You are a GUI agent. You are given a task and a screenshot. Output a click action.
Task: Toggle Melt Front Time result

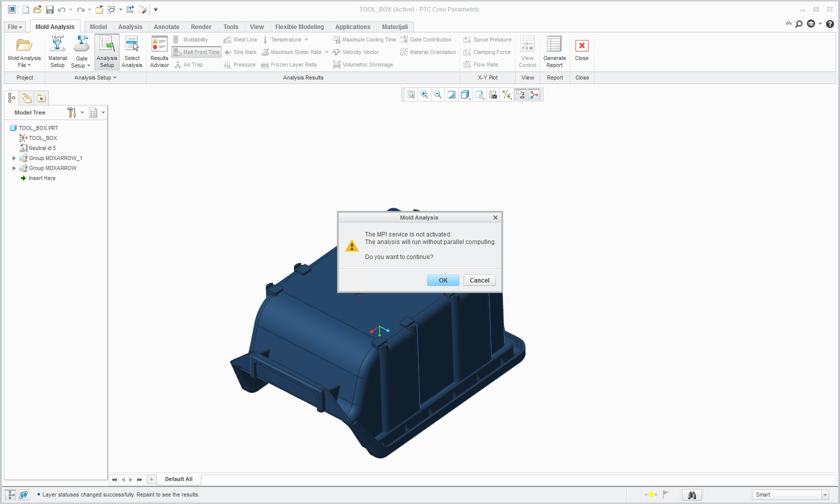196,52
